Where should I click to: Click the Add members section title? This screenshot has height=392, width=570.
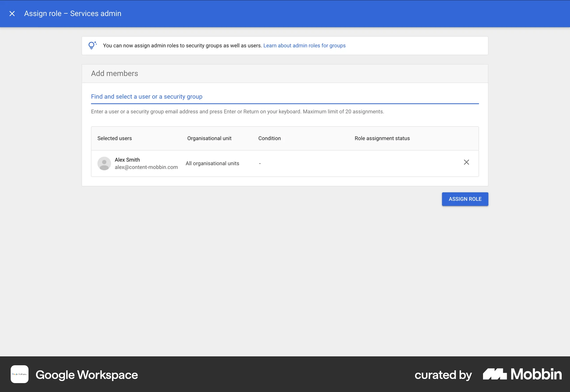[114, 73]
